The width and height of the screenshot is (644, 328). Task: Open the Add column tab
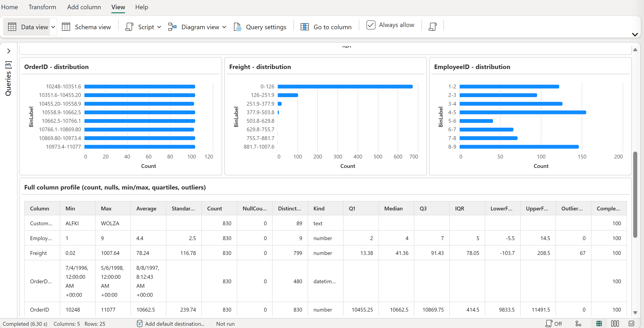84,7
